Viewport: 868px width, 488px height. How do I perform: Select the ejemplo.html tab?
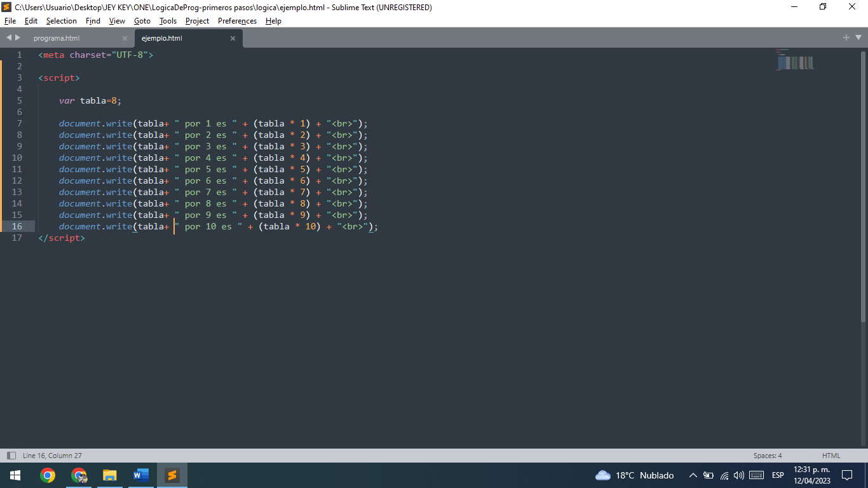(162, 38)
